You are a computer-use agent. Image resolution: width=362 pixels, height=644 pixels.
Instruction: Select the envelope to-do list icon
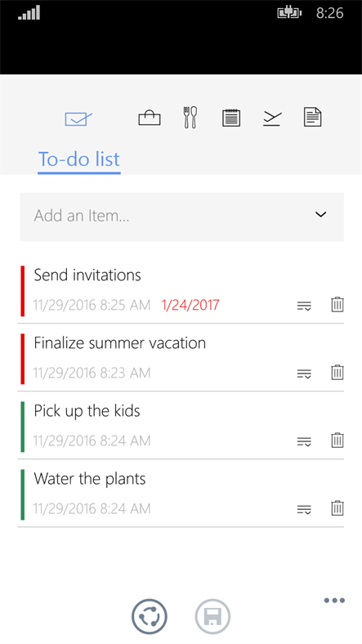tap(78, 119)
